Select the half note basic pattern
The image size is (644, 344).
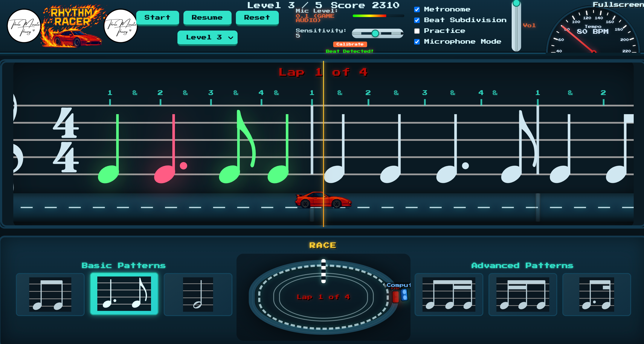point(198,295)
